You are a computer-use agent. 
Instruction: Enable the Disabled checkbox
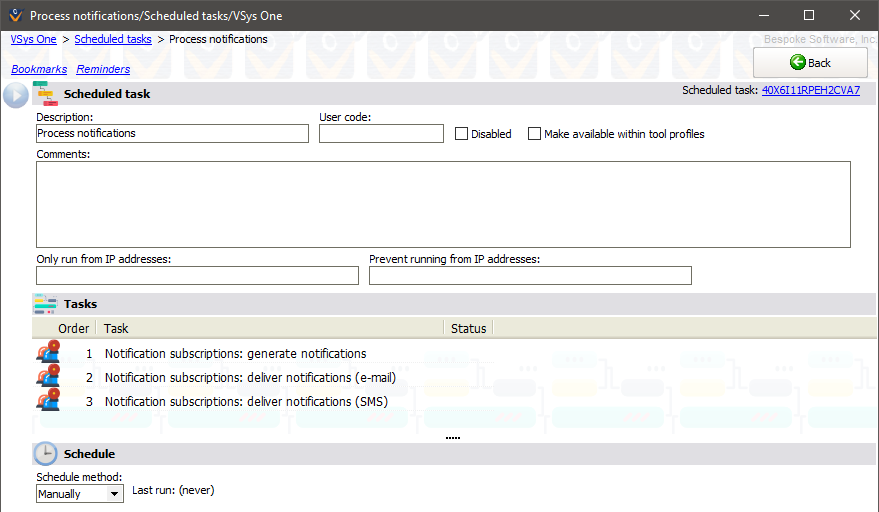pyautogui.click(x=462, y=134)
